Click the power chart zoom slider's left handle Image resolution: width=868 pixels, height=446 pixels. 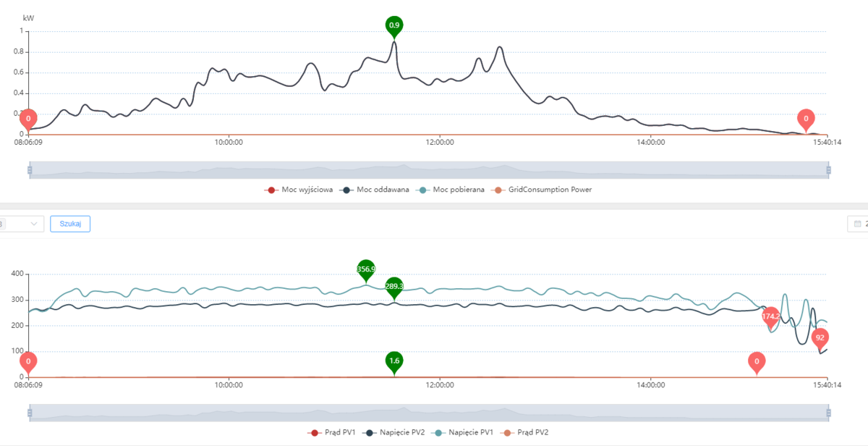click(30, 170)
